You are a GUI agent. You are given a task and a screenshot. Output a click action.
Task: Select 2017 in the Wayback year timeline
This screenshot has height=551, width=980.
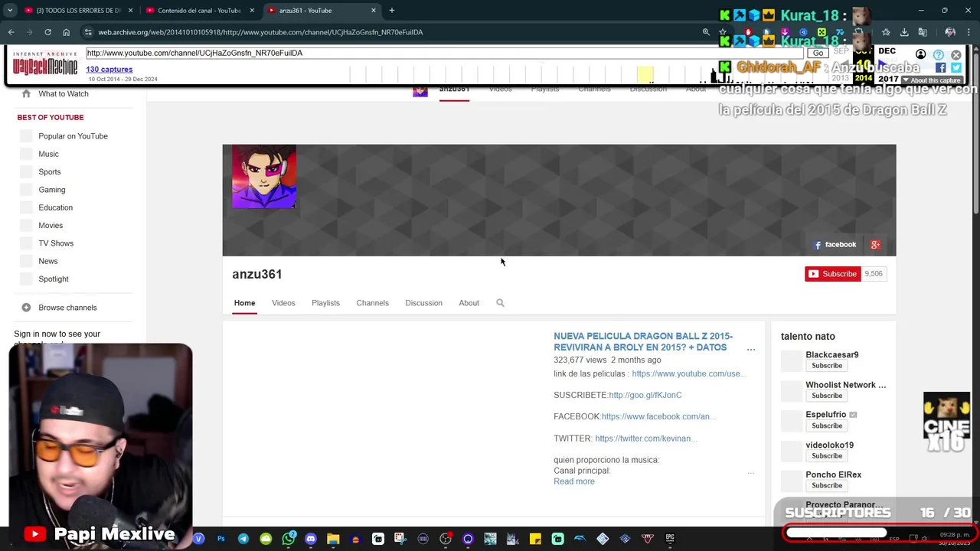pyautogui.click(x=888, y=78)
